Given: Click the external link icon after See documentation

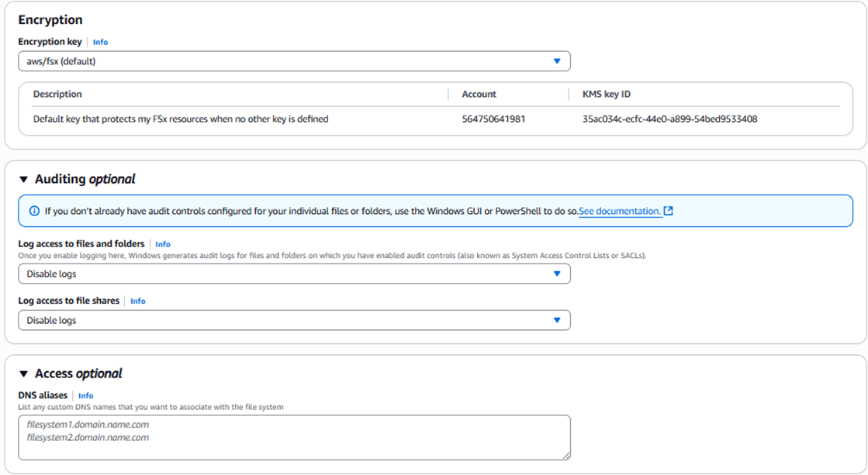Looking at the screenshot, I should (x=669, y=211).
